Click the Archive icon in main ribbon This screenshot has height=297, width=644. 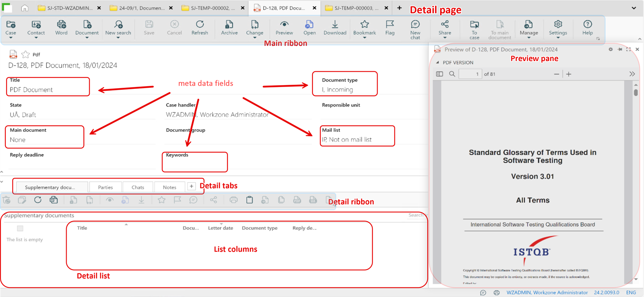(x=229, y=28)
